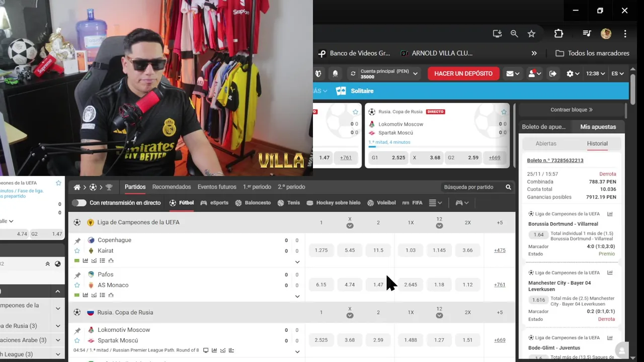
Task: Open the messages envelope dropdown
Action: pos(513,73)
